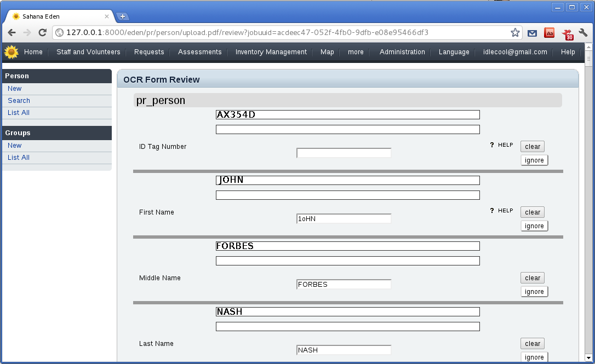Show help for First Name field
The height and width of the screenshot is (364, 595).
pyautogui.click(x=501, y=211)
